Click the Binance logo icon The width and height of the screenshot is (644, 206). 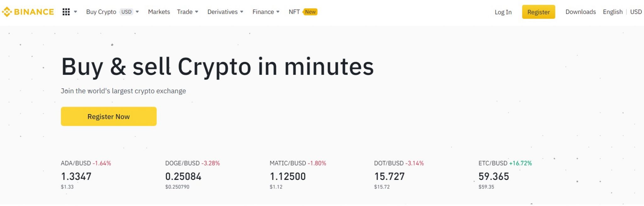point(7,12)
